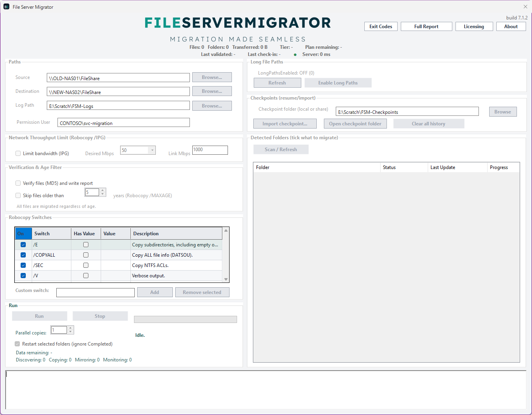Image resolution: width=532 pixels, height=415 pixels.
Task: Click the Stop button
Action: pos(100,316)
